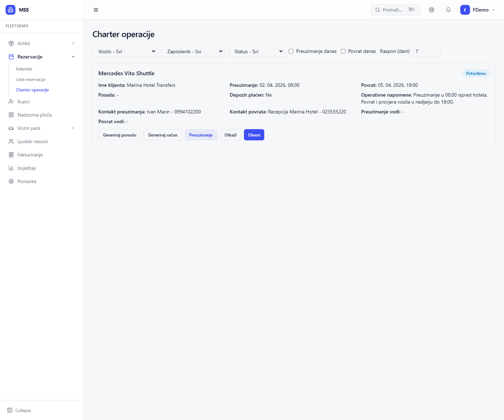Click the Raspon (dani) input field
Screen dimensions: 504x420
click(426, 51)
